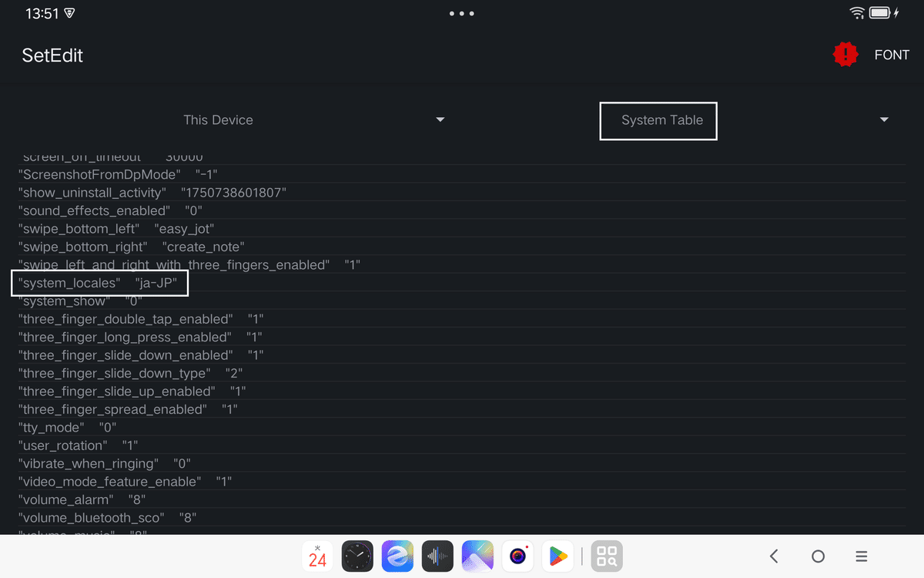Open the colorful gallery app in the dock

[x=477, y=556]
